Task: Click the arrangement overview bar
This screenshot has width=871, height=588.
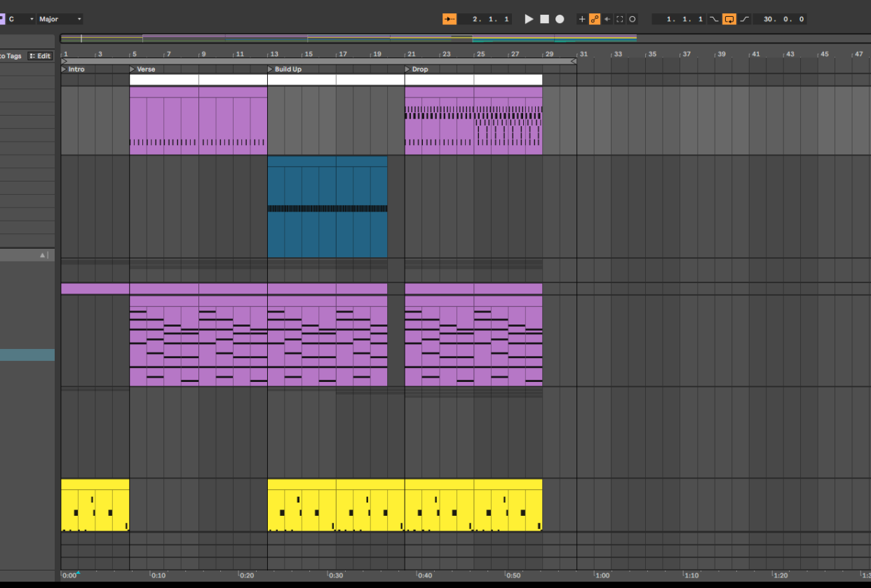Action: [x=465, y=39]
